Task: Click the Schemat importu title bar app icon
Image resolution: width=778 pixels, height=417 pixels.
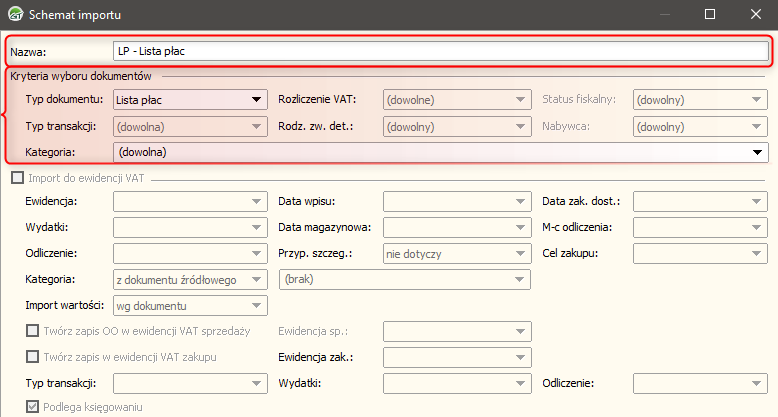Action: (x=16, y=15)
